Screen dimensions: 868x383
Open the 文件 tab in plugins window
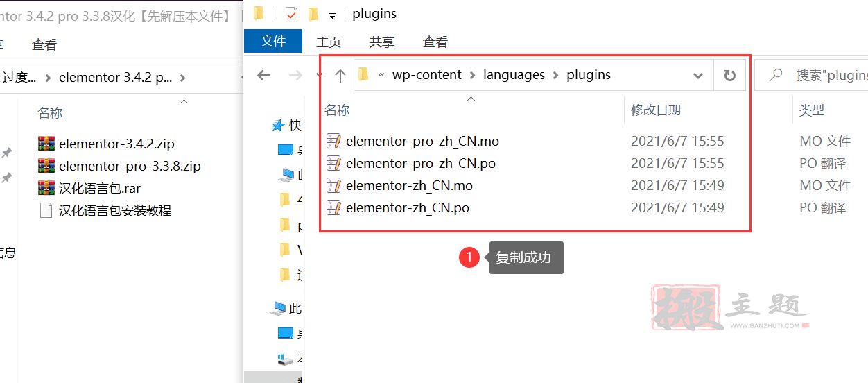273,42
